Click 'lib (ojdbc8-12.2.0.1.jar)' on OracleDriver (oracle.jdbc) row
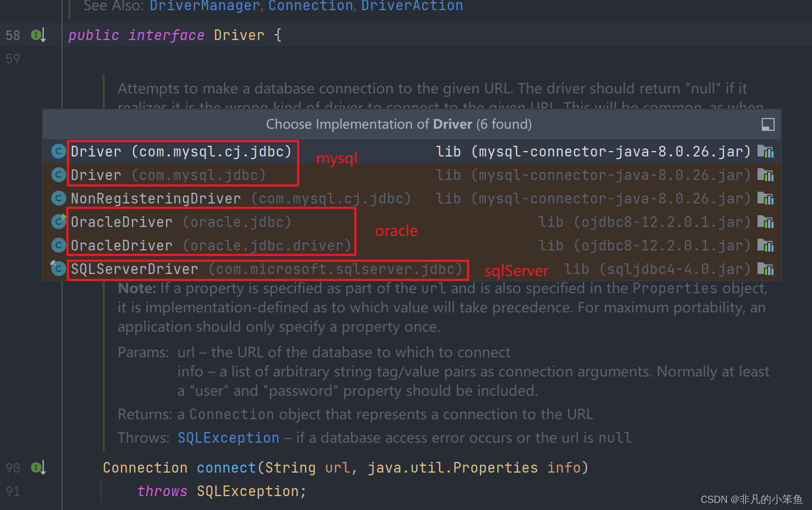The width and height of the screenshot is (812, 510). point(645,222)
